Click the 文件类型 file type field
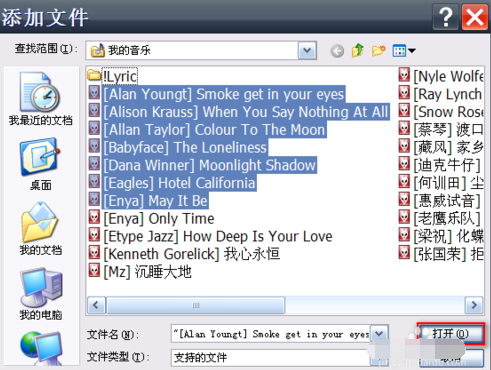 271,357
